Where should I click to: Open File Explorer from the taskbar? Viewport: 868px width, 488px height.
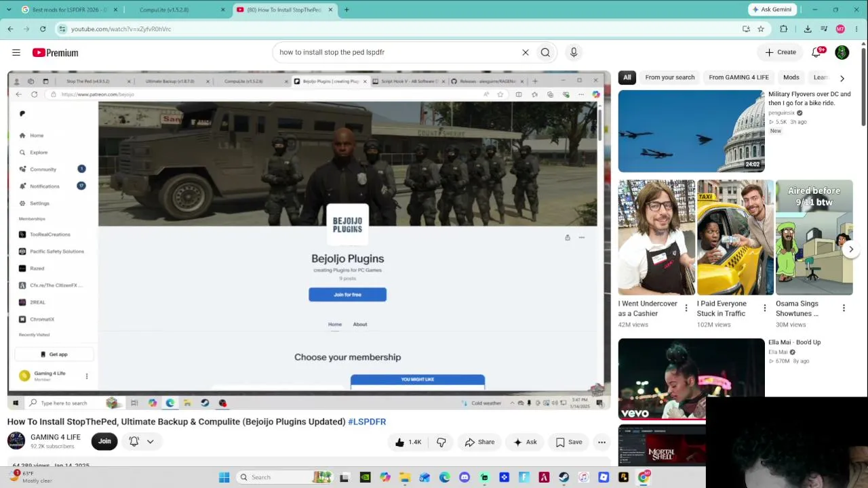(405, 477)
